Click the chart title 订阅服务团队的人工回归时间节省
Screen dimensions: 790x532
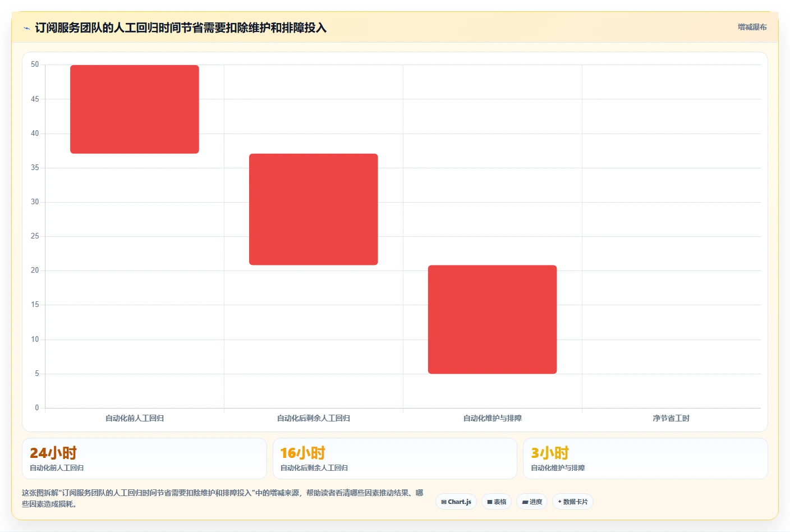click(181, 27)
